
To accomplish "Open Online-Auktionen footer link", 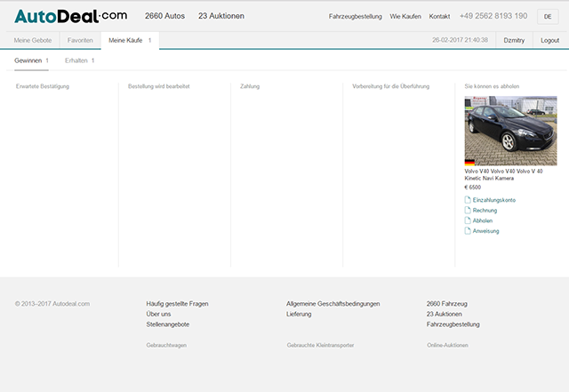I will click(447, 345).
